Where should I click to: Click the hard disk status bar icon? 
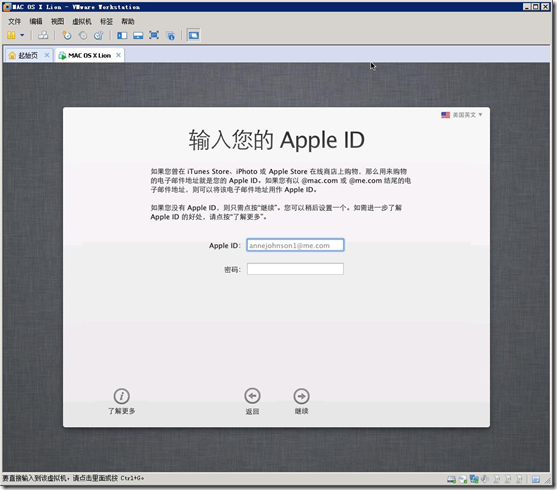pyautogui.click(x=451, y=479)
